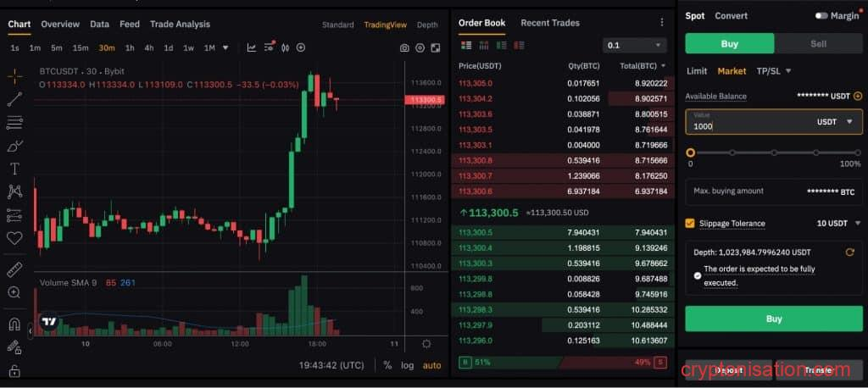
Task: Switch to the Convert tab
Action: (732, 16)
